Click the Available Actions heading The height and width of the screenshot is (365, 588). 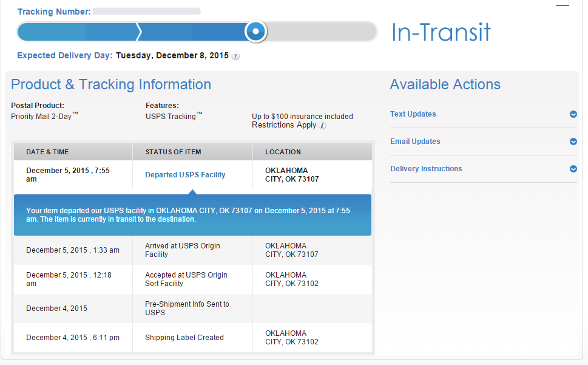[x=445, y=84]
